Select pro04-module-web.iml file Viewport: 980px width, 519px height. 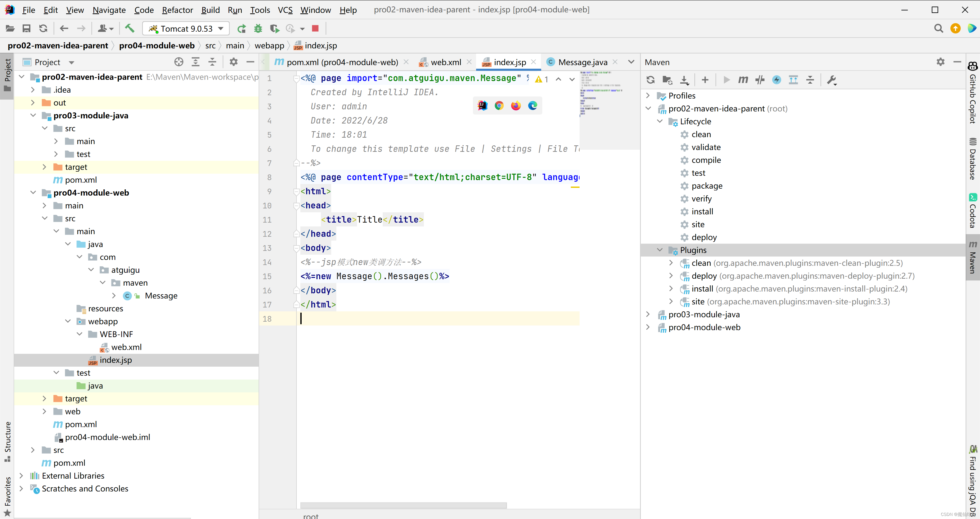click(x=107, y=437)
